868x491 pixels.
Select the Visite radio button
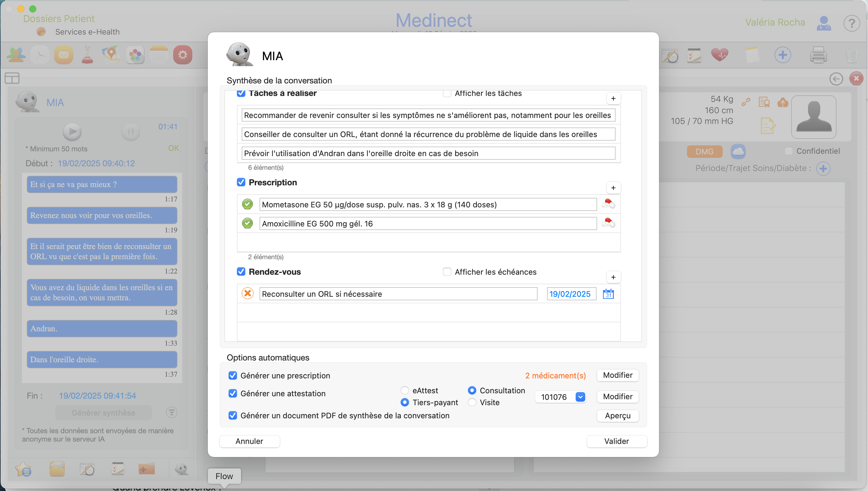(472, 402)
